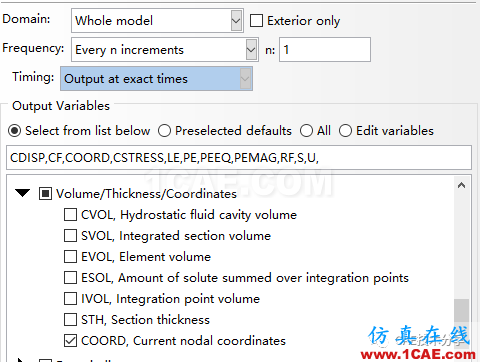The height and width of the screenshot is (362, 480).
Task: Check EVOL element volume
Action: (x=70, y=257)
